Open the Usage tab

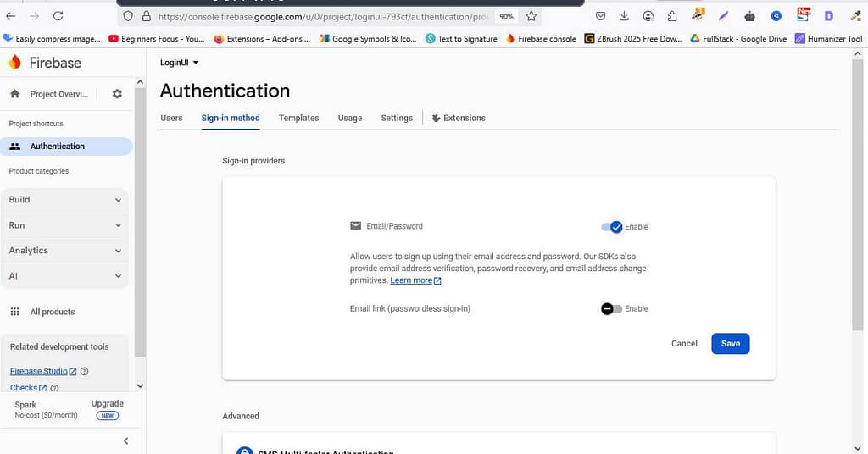click(350, 118)
